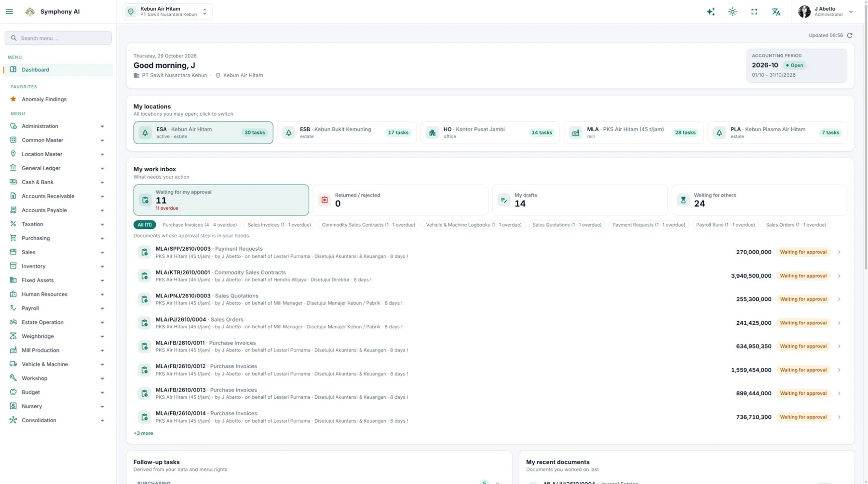Expand the Budget menu group
868x484 pixels.
[x=58, y=392]
